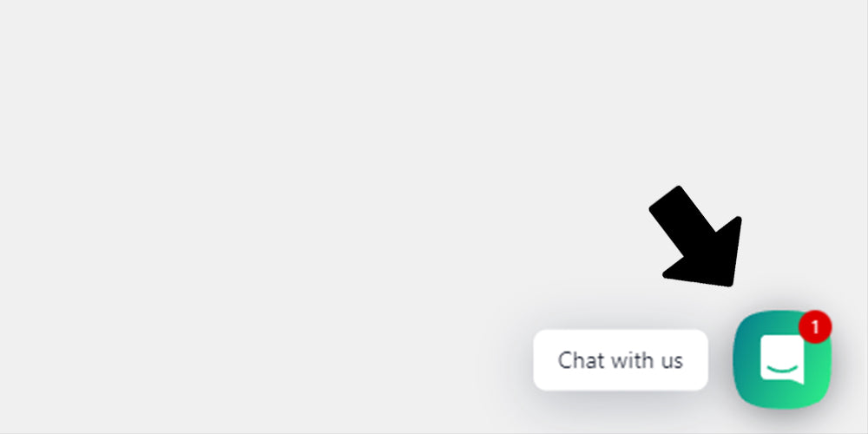Click the smile line inside chat bubble
Image resolution: width=868 pixels, height=434 pixels.
click(782, 369)
